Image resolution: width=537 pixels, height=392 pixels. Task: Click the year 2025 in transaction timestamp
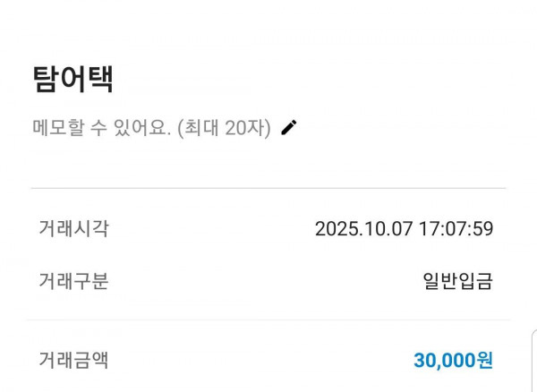tap(336, 229)
